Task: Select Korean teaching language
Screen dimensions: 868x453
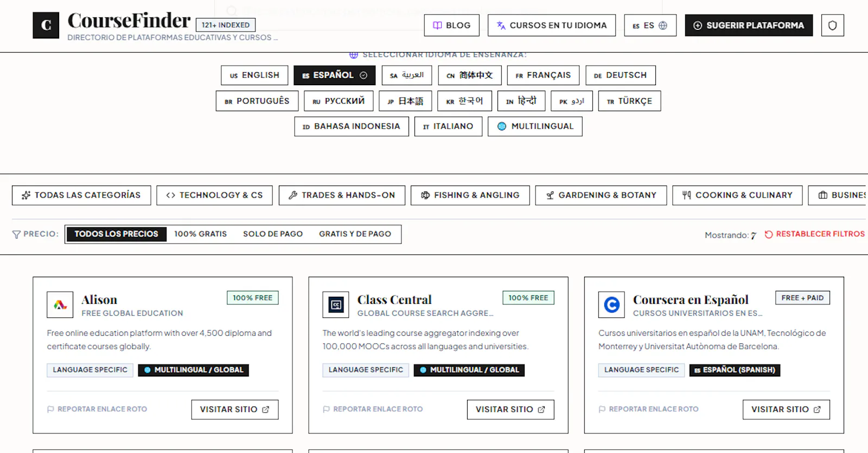Action: (464, 101)
